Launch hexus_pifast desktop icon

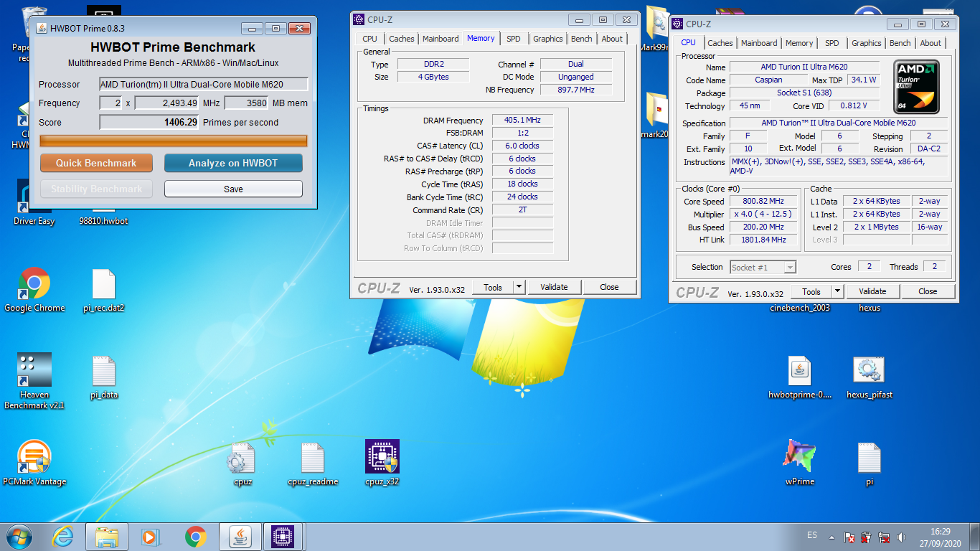[x=869, y=377]
